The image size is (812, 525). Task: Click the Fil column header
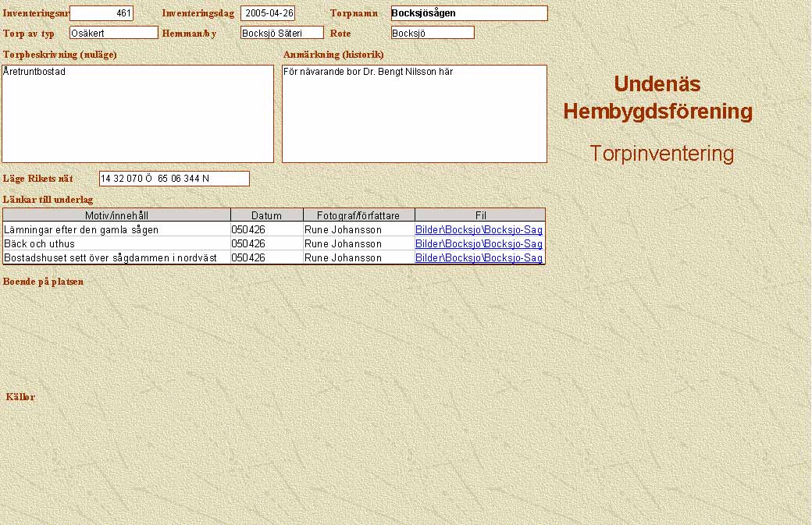pyautogui.click(x=480, y=215)
